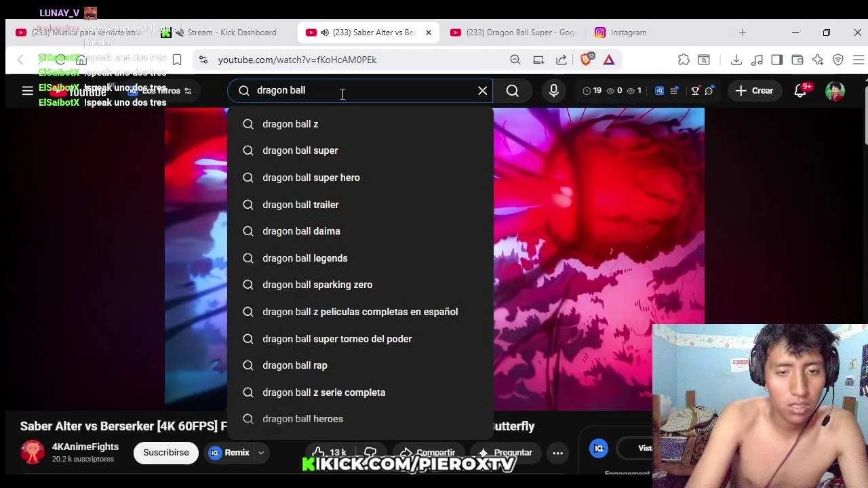
Task: Open 4KAnimeFights channel avatar
Action: (33, 452)
